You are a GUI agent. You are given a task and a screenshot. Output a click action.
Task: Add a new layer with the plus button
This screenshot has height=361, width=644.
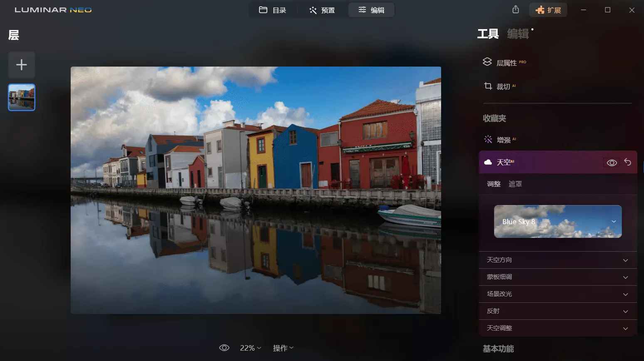[21, 65]
